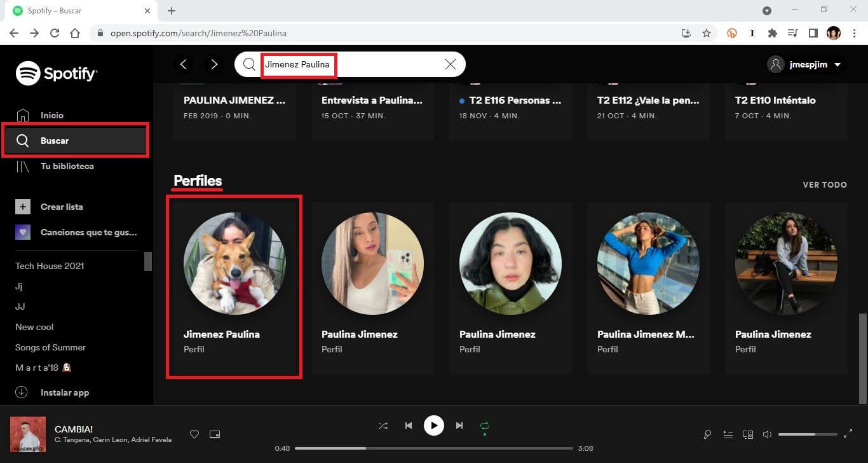Click the browser forward button
The image size is (868, 463).
(x=34, y=33)
